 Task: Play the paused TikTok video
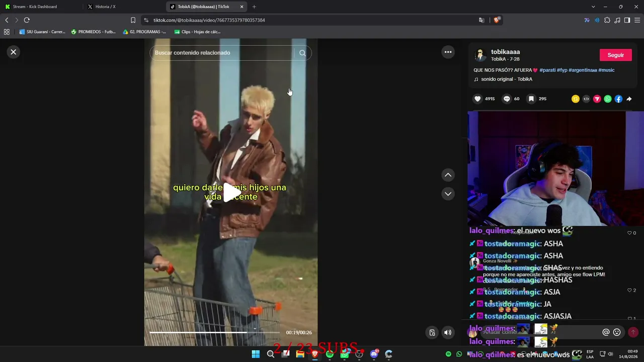click(231, 192)
